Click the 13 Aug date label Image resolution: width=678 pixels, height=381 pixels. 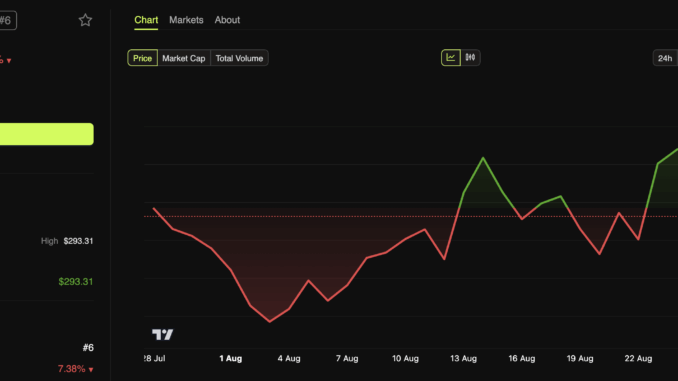coord(464,359)
